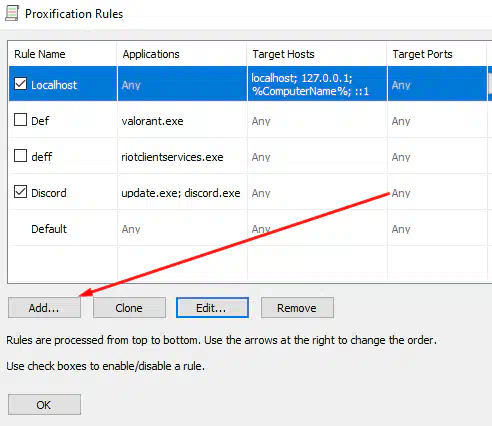Select the Default rule row

[248, 229]
